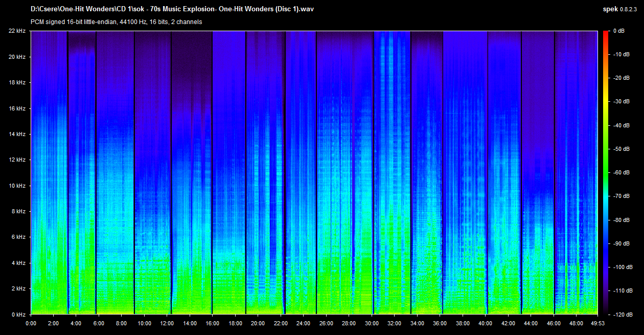Click the 40:00 time axis label
This screenshot has height=335, width=644.
(x=485, y=323)
